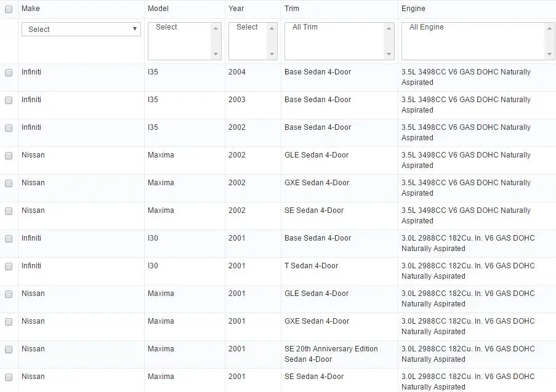556x392 pixels.
Task: Click the 3.0L engine cell in T Sedan row
Action: [x=468, y=271]
